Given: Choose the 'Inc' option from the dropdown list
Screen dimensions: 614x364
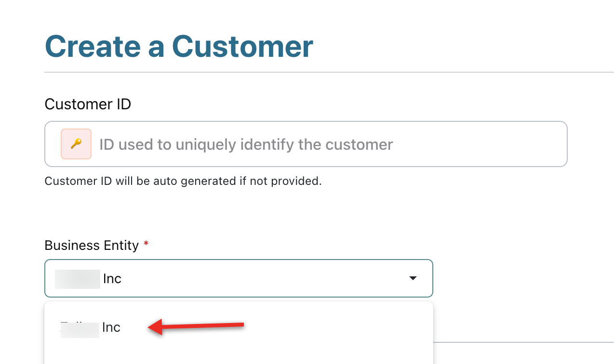Looking at the screenshot, I should 111,328.
